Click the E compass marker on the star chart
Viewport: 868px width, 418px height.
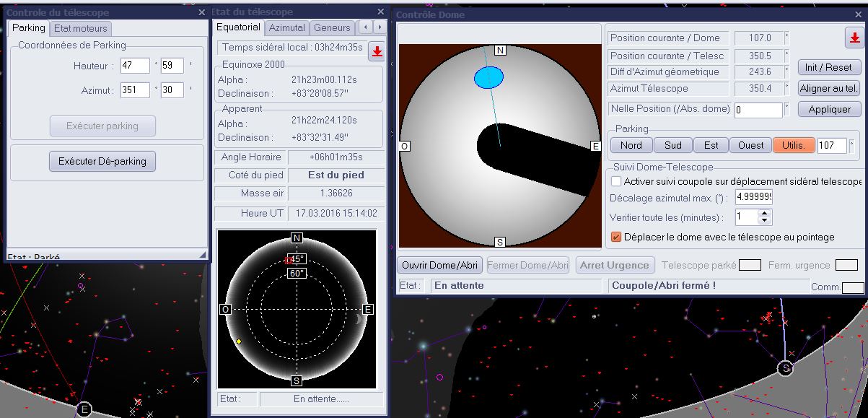click(x=84, y=409)
